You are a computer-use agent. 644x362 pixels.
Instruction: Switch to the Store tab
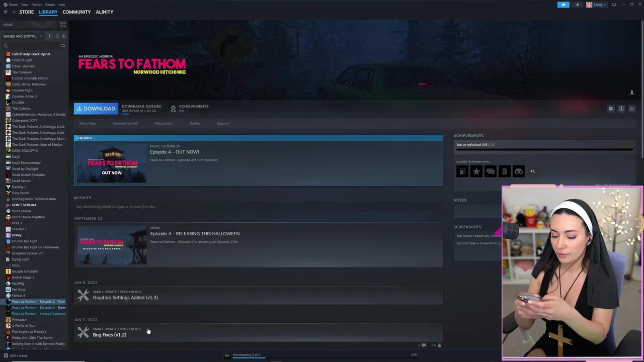[26, 12]
